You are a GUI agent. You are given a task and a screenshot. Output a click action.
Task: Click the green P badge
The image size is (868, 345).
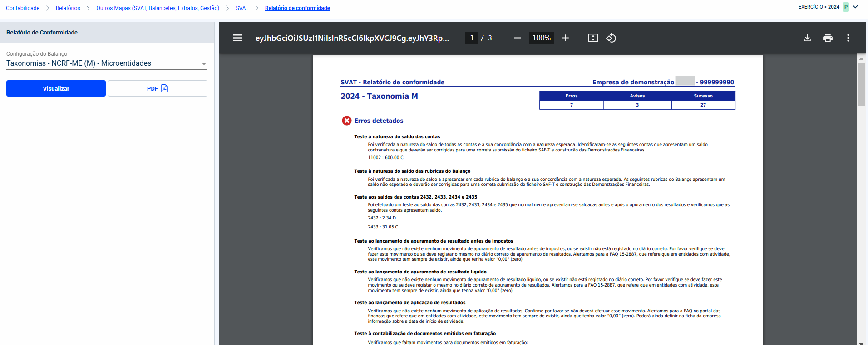coord(846,7)
